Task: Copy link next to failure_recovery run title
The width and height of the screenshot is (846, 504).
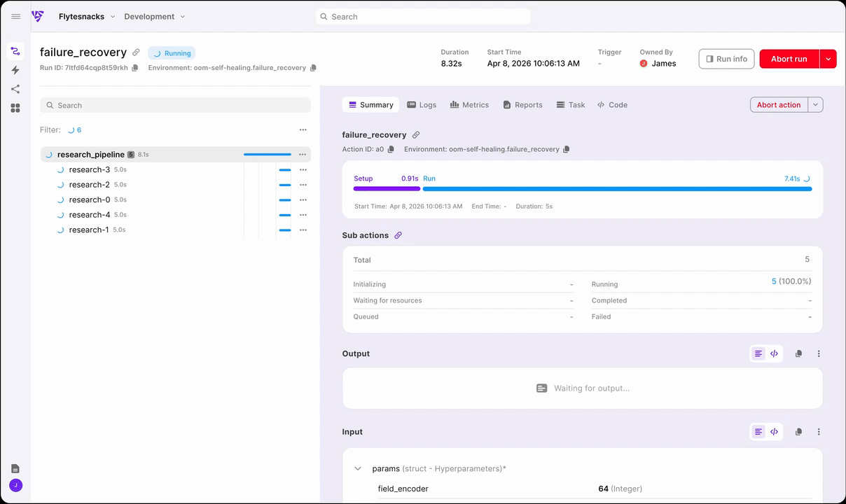Action: tap(136, 52)
